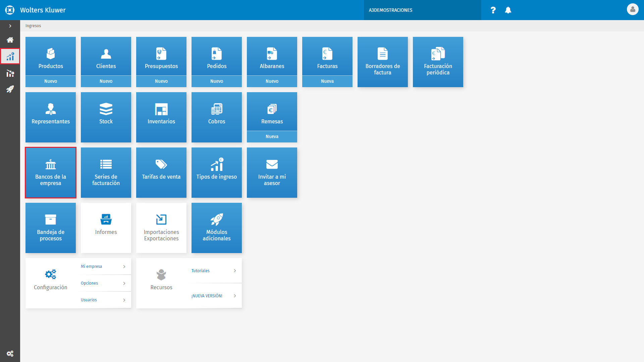Image resolution: width=644 pixels, height=362 pixels.
Task: Go to home in sidebar
Action: tap(10, 40)
